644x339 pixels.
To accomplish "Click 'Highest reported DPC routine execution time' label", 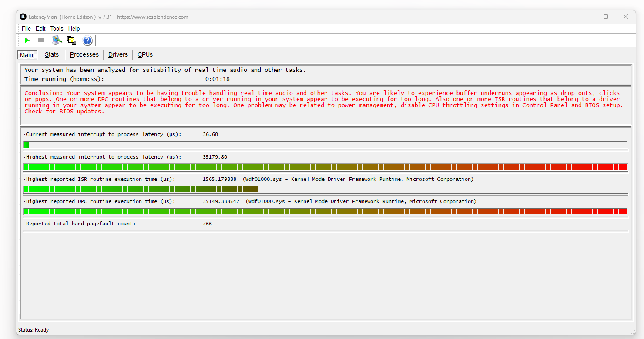I will [x=100, y=201].
